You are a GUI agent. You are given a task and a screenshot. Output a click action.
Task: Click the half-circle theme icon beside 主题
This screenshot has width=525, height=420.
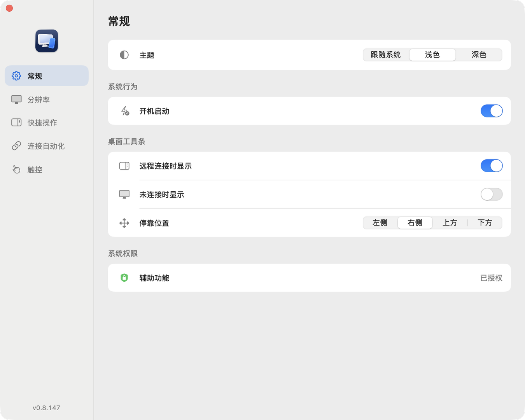124,55
